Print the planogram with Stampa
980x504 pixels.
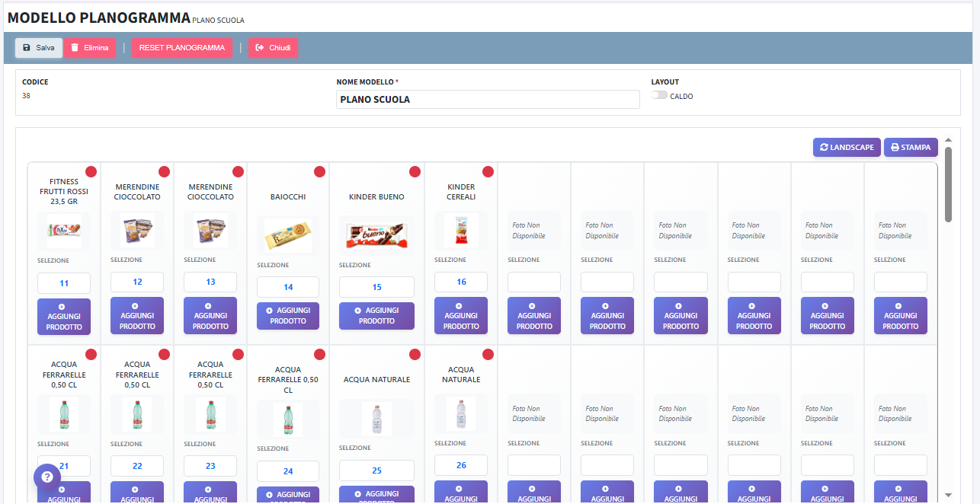(x=911, y=148)
